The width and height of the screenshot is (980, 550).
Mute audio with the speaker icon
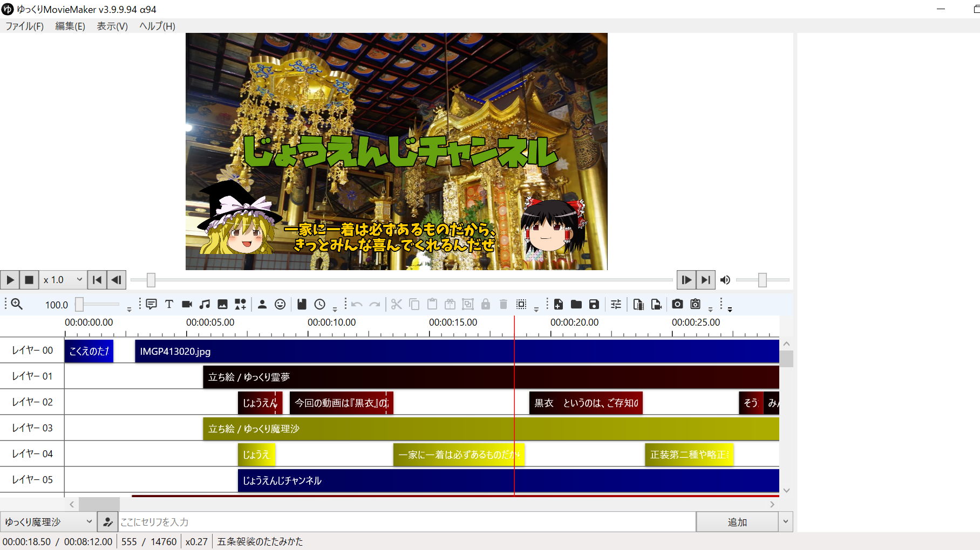[x=725, y=280]
